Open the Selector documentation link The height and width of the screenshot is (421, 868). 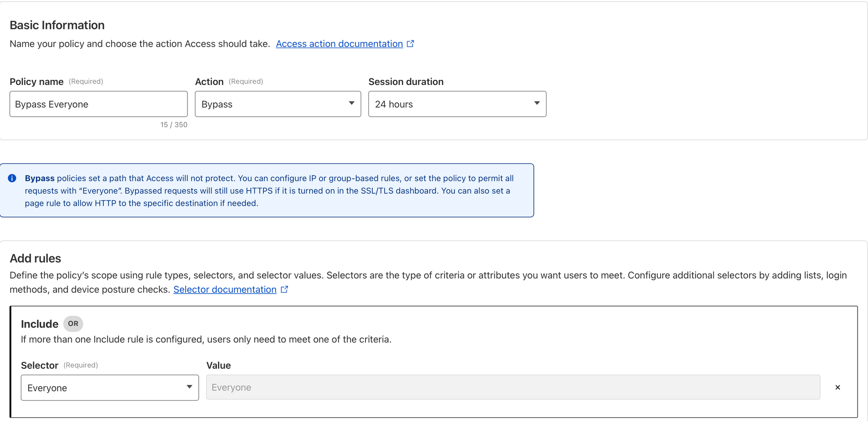point(225,290)
